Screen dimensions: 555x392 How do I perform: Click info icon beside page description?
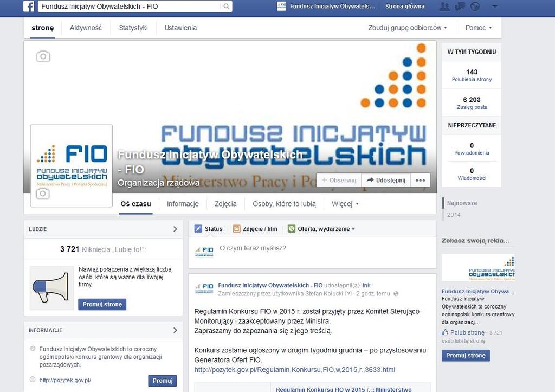click(33, 349)
